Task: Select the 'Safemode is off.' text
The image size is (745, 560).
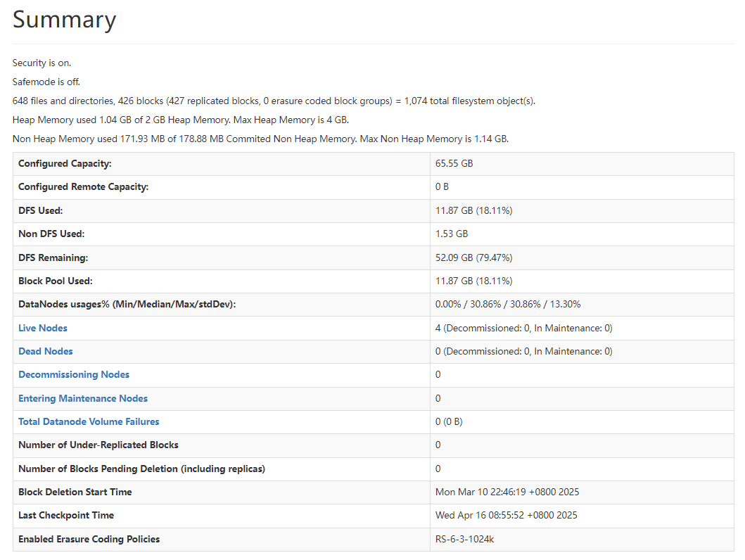Action: 46,82
